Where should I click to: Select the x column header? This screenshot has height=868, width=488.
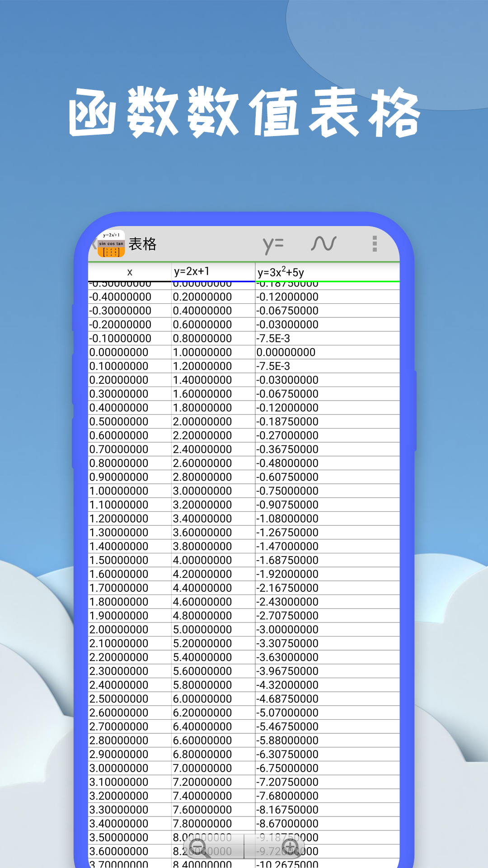[130, 272]
